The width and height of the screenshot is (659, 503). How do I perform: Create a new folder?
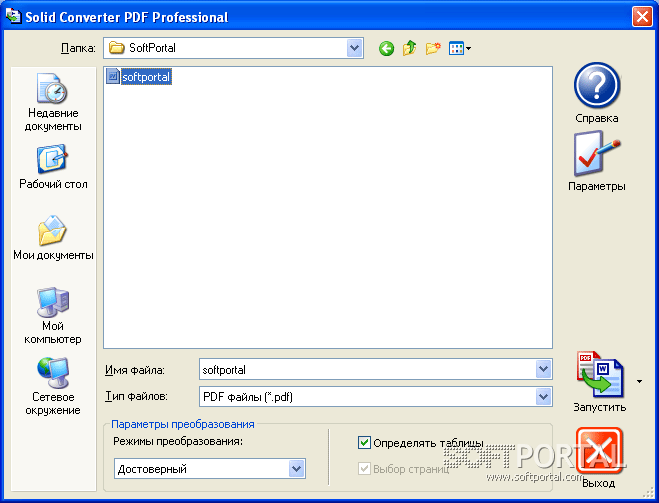click(433, 48)
